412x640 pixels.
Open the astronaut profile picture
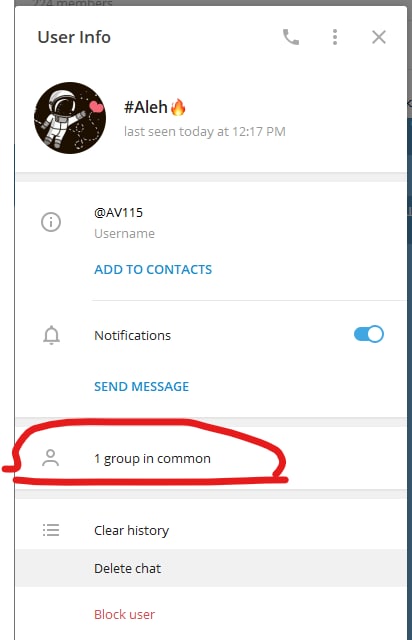pyautogui.click(x=70, y=118)
